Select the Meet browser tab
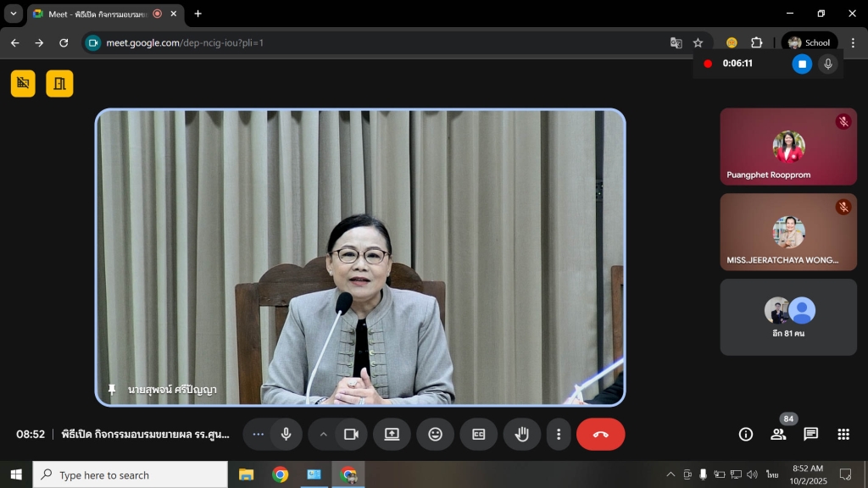The image size is (868, 488). 93,14
